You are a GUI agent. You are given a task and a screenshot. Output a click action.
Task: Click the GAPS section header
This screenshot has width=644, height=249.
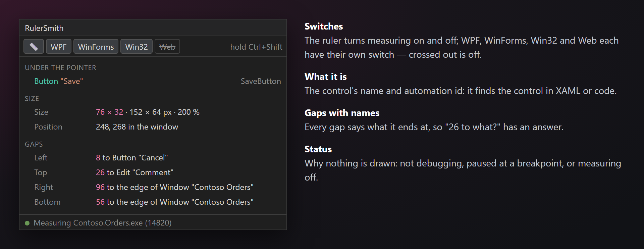(34, 144)
